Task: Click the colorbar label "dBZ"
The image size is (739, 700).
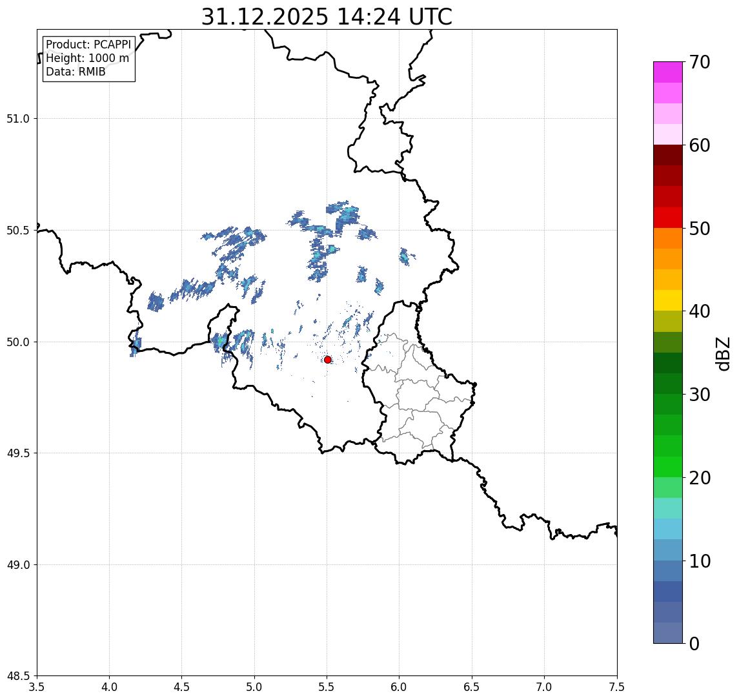Action: pyautogui.click(x=722, y=354)
